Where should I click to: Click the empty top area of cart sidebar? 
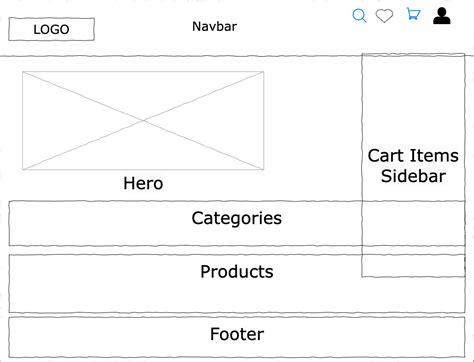click(413, 100)
